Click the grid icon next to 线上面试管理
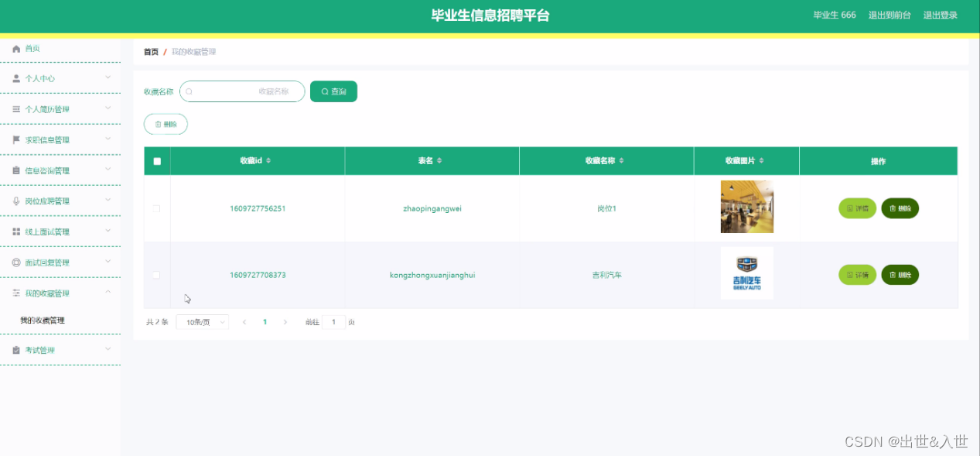 click(16, 231)
